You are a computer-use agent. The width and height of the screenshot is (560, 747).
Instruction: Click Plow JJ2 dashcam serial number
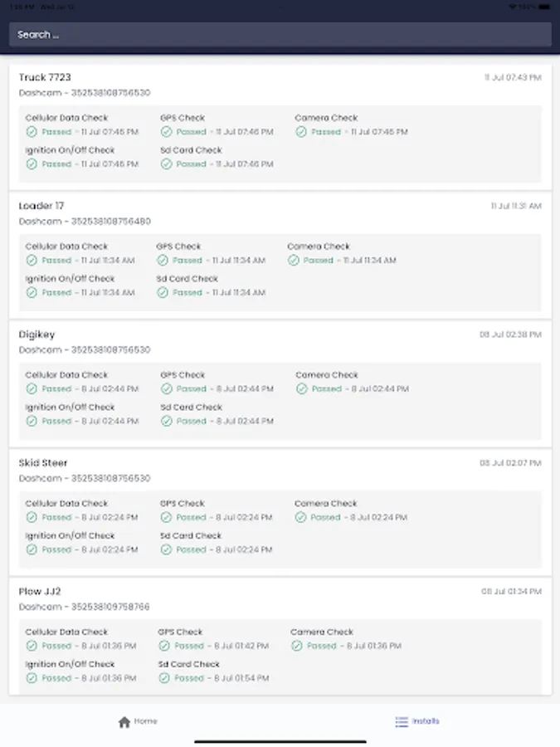pos(85,607)
